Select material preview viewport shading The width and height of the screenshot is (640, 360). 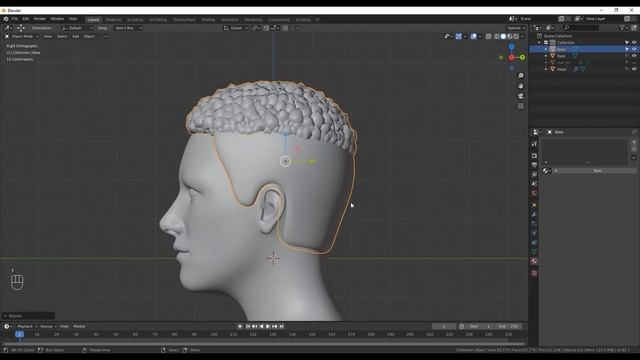point(509,36)
